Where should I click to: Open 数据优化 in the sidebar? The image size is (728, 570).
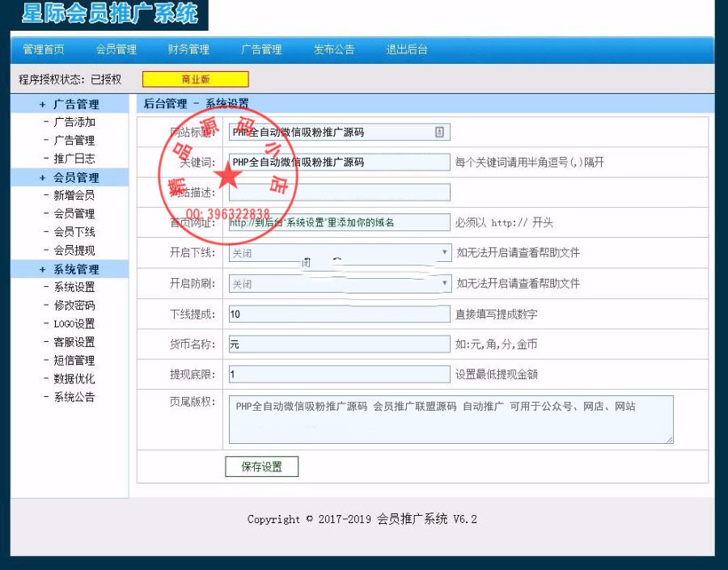click(71, 378)
